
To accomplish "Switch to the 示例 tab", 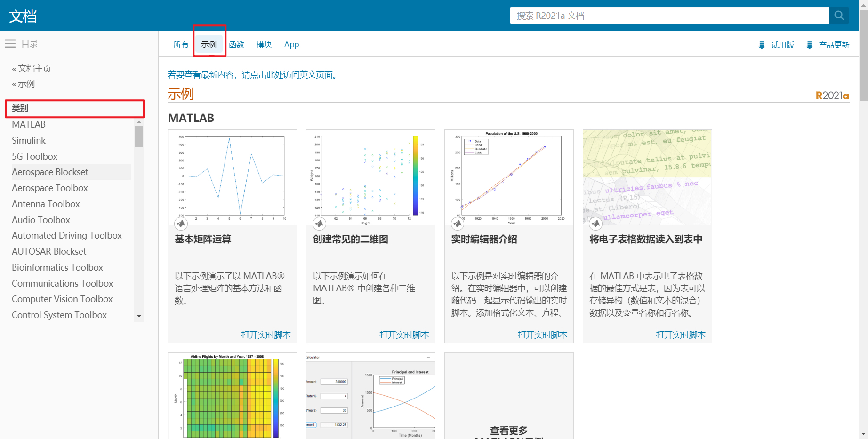I will (x=209, y=45).
